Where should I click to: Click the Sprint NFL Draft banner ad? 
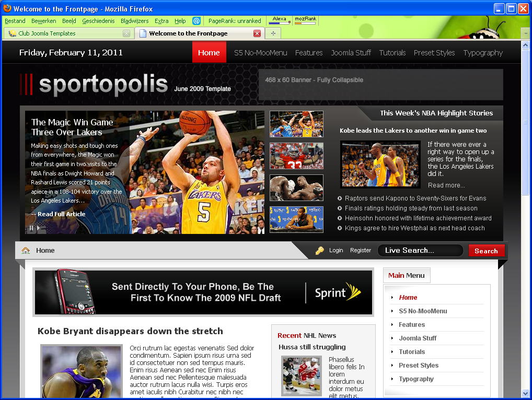click(203, 292)
